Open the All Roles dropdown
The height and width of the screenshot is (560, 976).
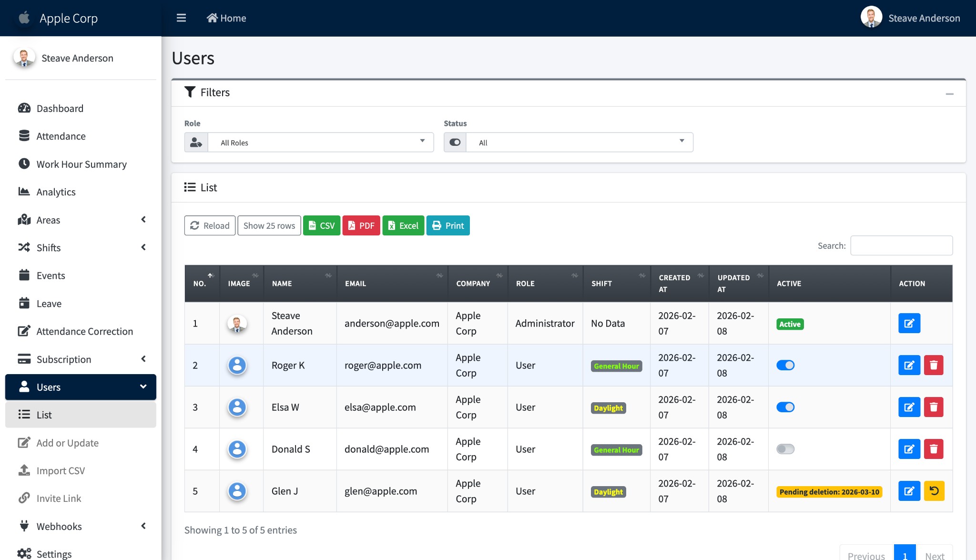point(320,143)
